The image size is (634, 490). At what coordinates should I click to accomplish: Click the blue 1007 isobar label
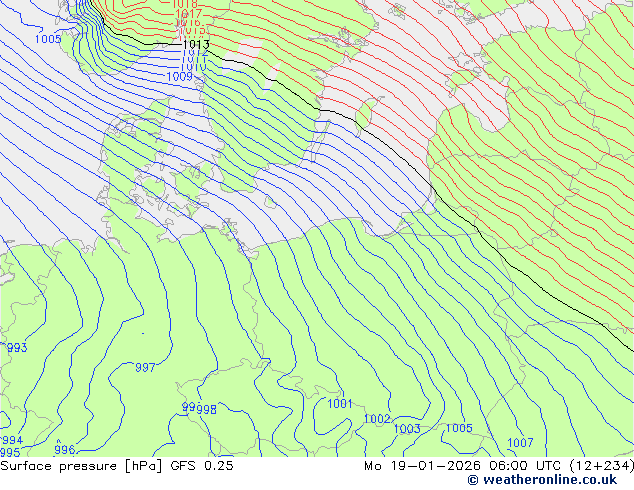520,443
